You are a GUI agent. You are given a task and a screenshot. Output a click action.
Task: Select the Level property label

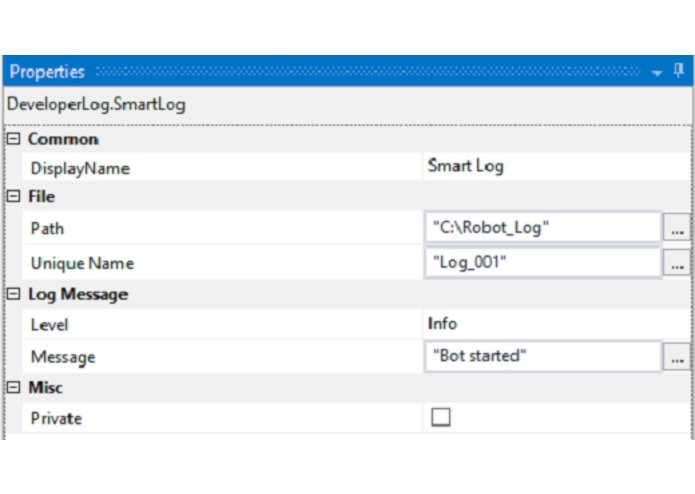(49, 325)
